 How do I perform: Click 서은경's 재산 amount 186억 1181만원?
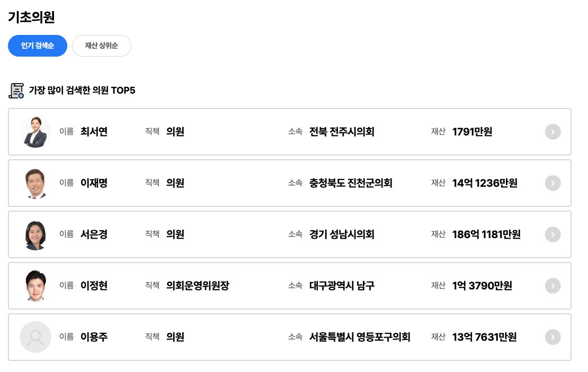pos(486,234)
